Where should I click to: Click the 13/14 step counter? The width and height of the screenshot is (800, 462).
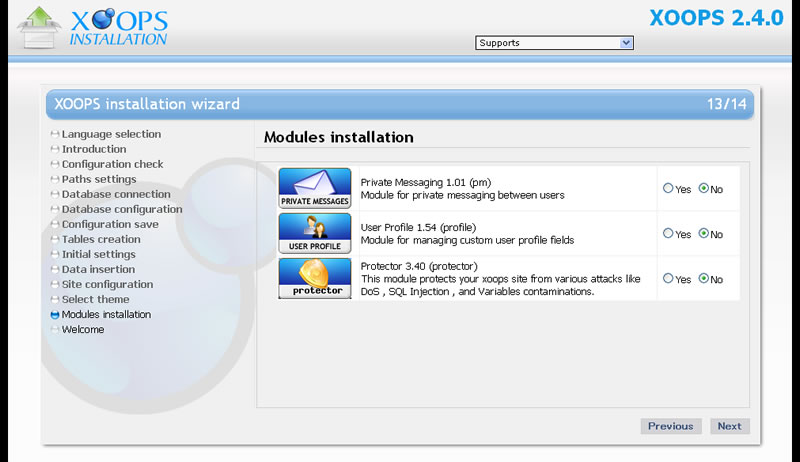(727, 104)
